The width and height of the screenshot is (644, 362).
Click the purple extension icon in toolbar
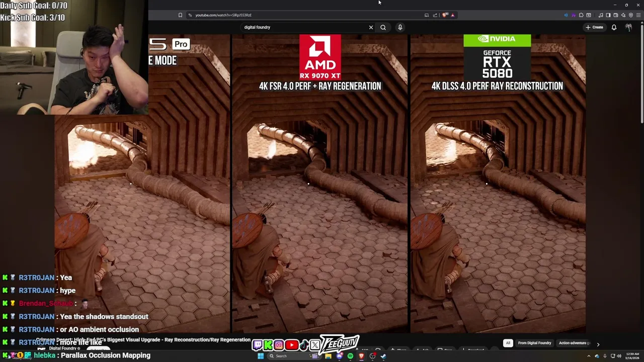click(574, 15)
